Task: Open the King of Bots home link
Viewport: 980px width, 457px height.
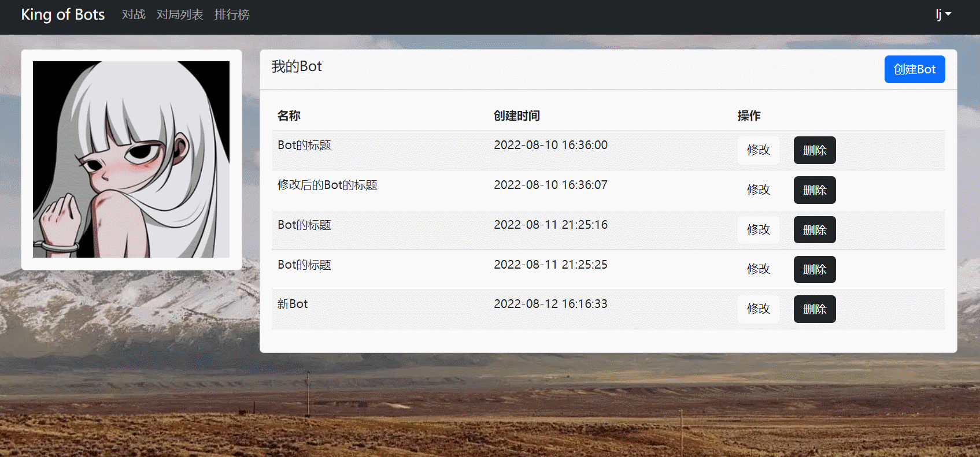Action: tap(63, 14)
